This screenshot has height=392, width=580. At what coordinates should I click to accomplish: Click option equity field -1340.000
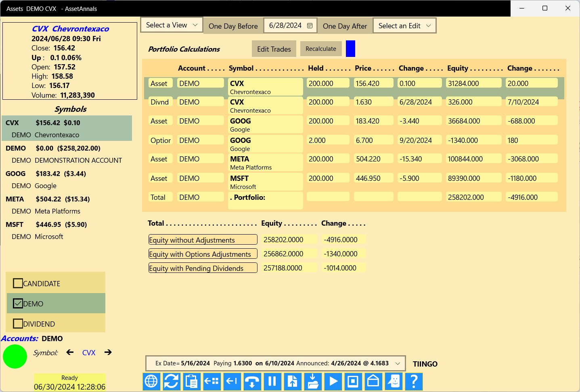tap(474, 140)
